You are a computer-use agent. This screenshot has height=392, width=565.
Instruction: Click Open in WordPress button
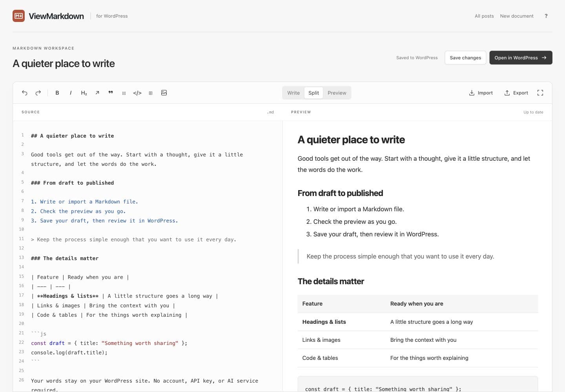pos(521,58)
